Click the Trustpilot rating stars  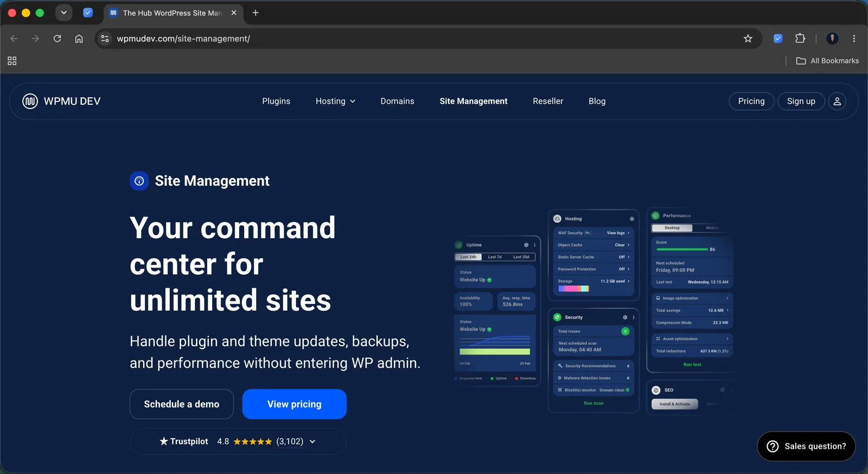click(253, 441)
